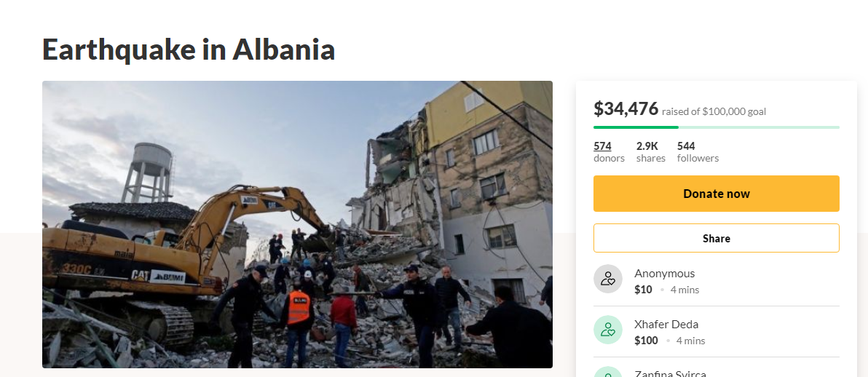Click the Earthquake in Albania title
Viewport: 868px width, 377px height.
tap(189, 49)
